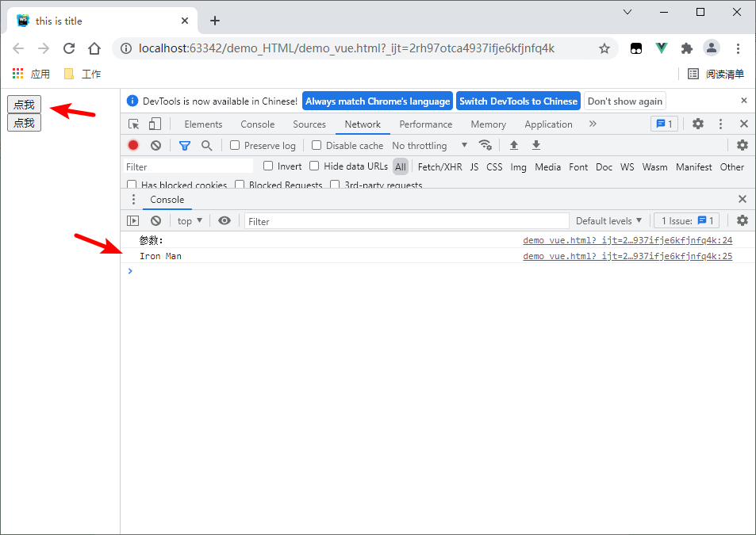This screenshot has width=756, height=535.
Task: Switch to the Elements tab
Action: (x=203, y=124)
